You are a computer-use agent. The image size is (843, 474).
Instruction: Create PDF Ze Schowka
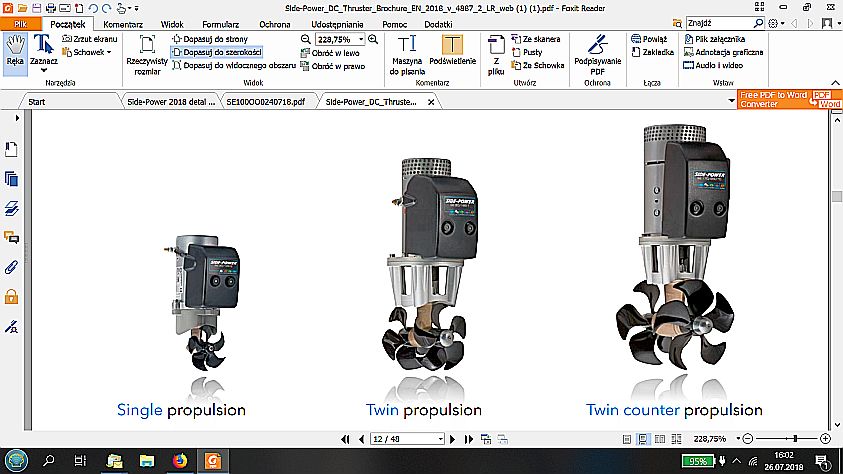[538, 65]
